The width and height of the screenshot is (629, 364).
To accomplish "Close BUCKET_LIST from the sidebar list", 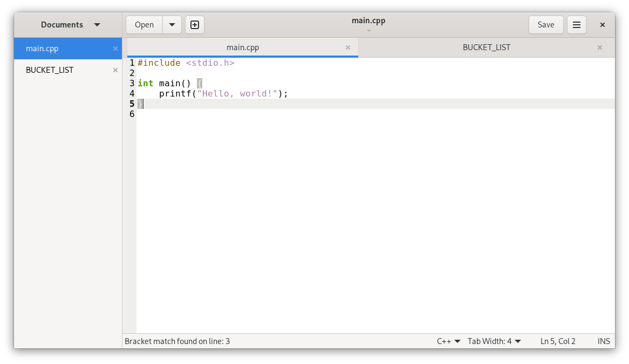I will coord(115,70).
